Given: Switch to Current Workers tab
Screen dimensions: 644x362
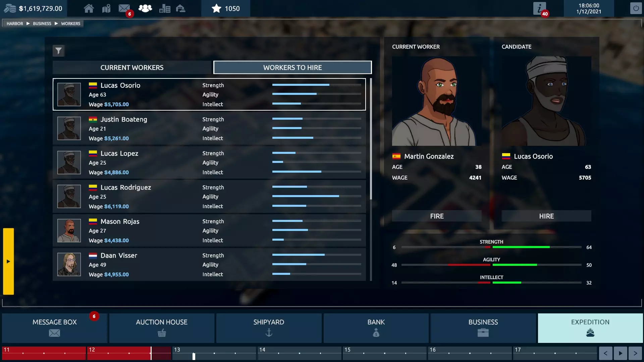Looking at the screenshot, I should coord(132,67).
